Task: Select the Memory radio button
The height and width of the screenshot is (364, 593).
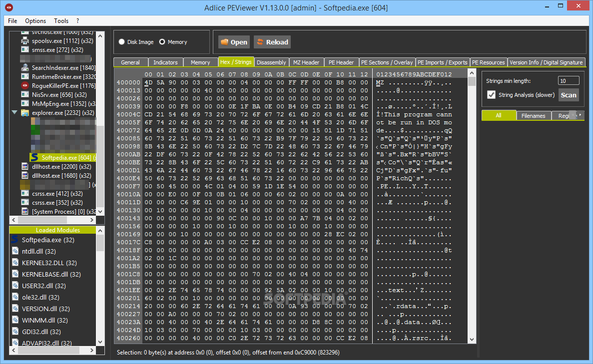Action: [x=162, y=42]
